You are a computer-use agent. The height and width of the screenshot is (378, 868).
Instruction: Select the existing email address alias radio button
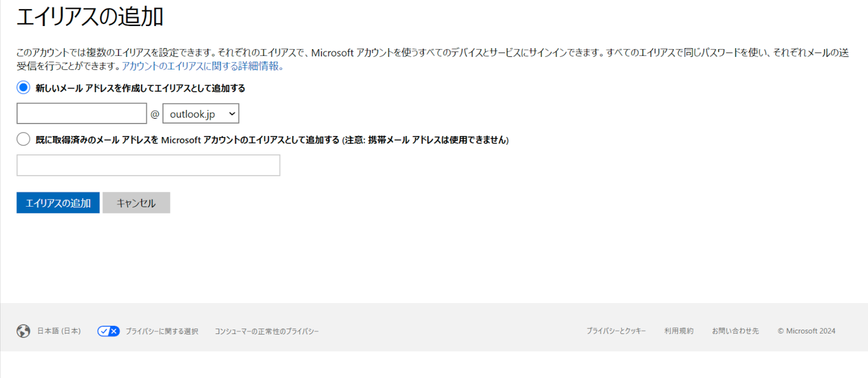click(23, 139)
